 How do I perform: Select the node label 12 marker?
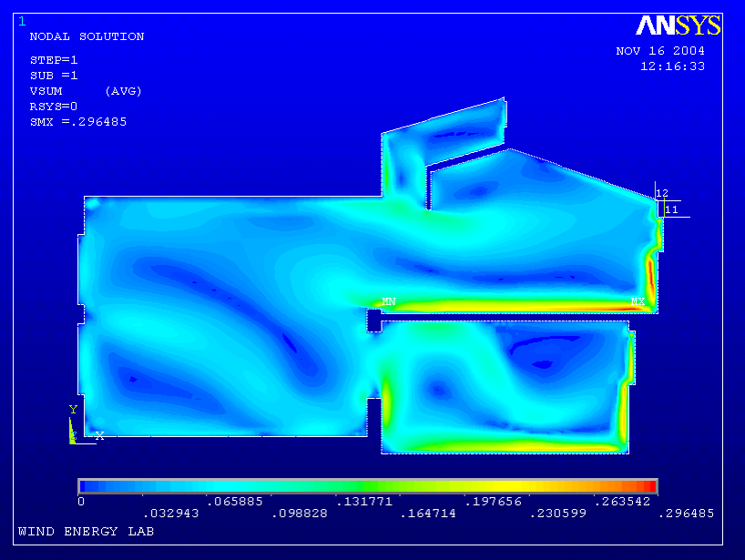(x=662, y=193)
